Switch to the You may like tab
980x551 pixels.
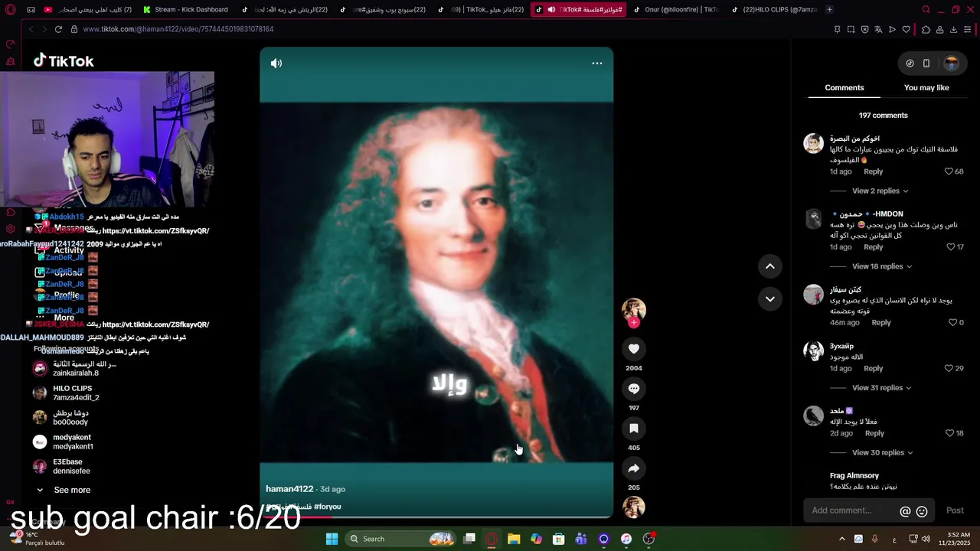point(926,88)
